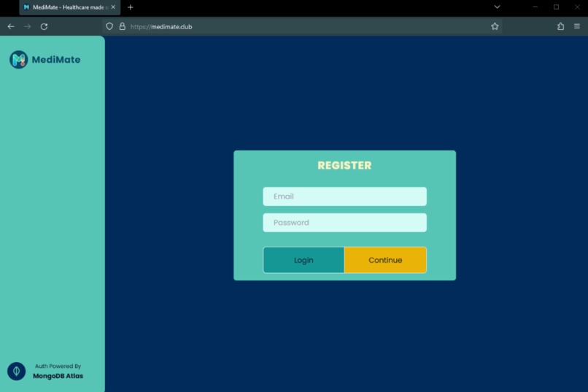Close the browser window

coord(578,7)
